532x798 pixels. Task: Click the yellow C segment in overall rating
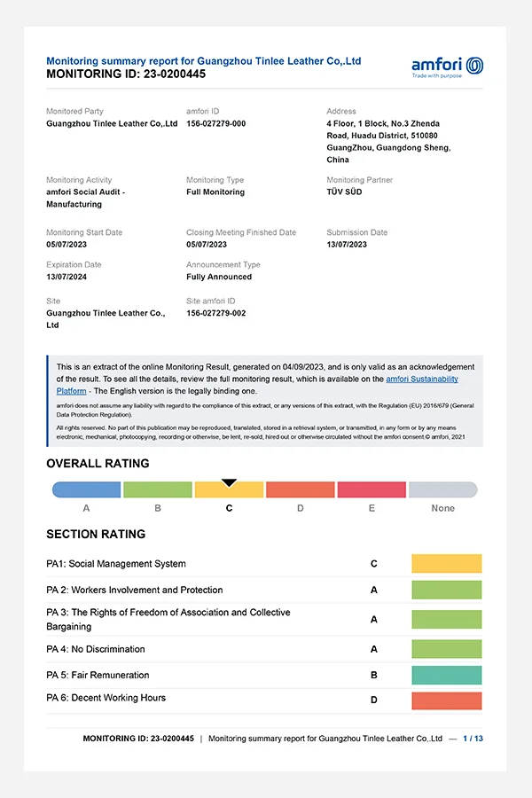click(x=229, y=490)
